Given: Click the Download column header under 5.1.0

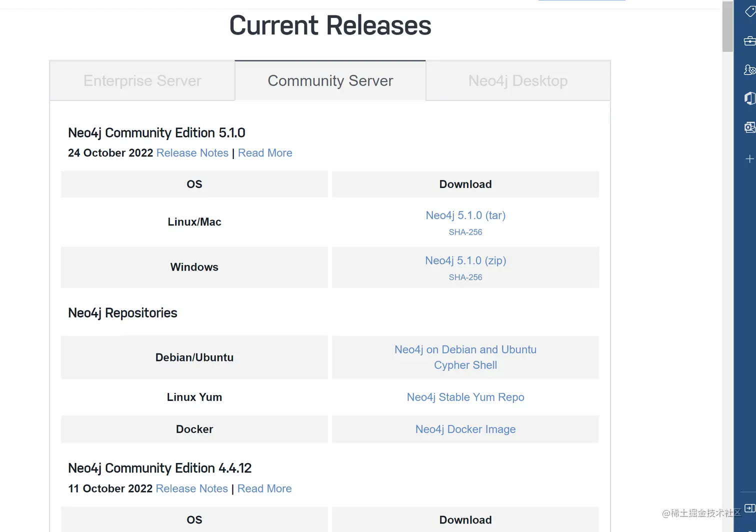Looking at the screenshot, I should pyautogui.click(x=465, y=184).
